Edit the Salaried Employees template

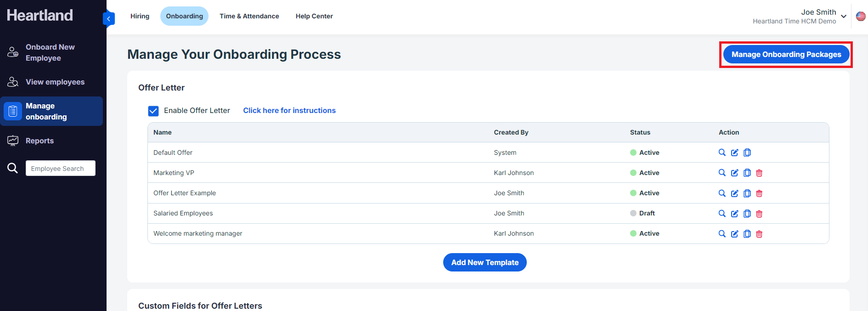pyautogui.click(x=734, y=214)
